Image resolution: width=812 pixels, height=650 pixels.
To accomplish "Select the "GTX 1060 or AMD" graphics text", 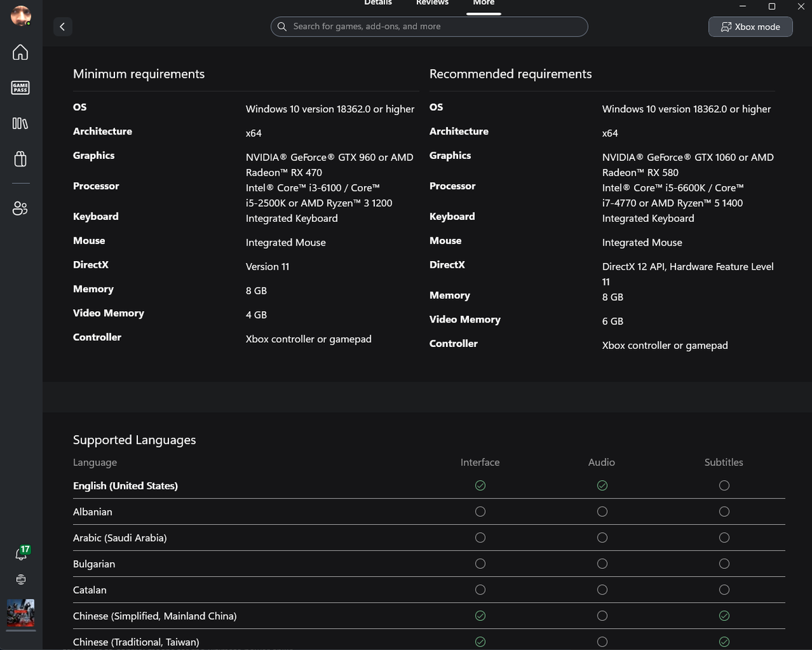I will 734,157.
